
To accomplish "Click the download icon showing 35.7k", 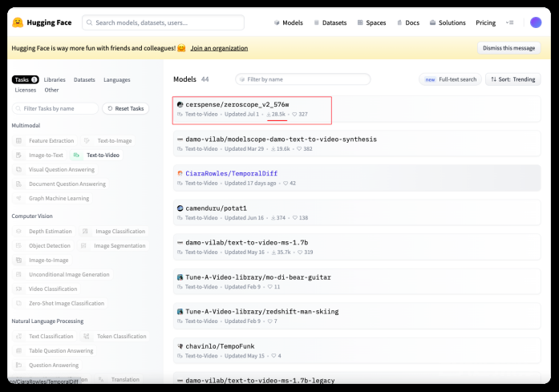I will click(273, 253).
